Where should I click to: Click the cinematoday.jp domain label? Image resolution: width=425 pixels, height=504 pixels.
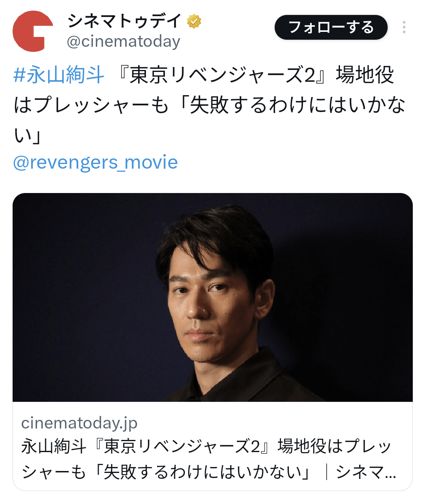79,423
